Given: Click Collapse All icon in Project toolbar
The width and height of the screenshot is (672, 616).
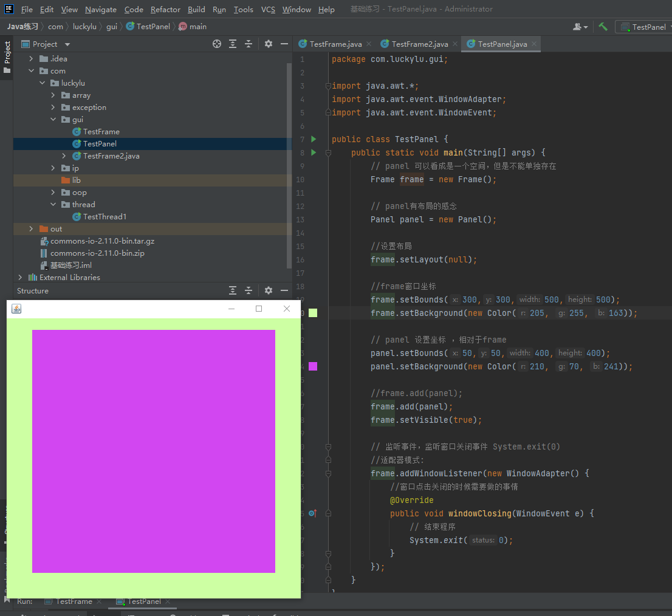Looking at the screenshot, I should click(x=249, y=44).
